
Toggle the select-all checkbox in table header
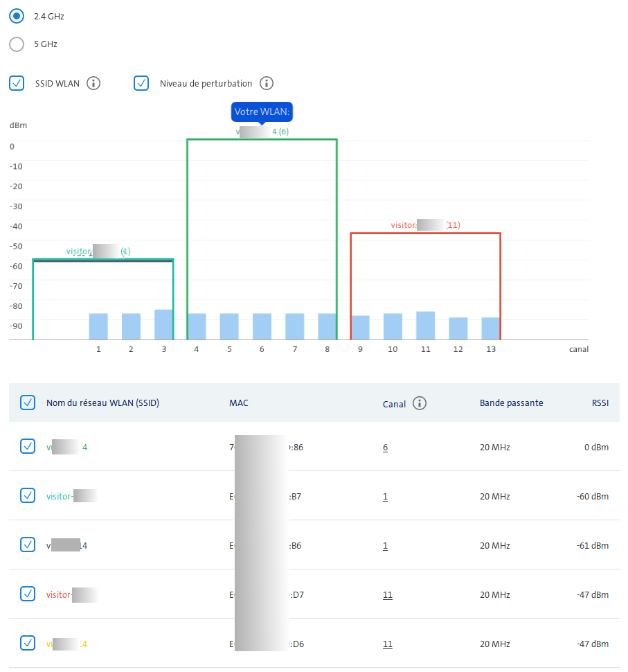coord(28,403)
